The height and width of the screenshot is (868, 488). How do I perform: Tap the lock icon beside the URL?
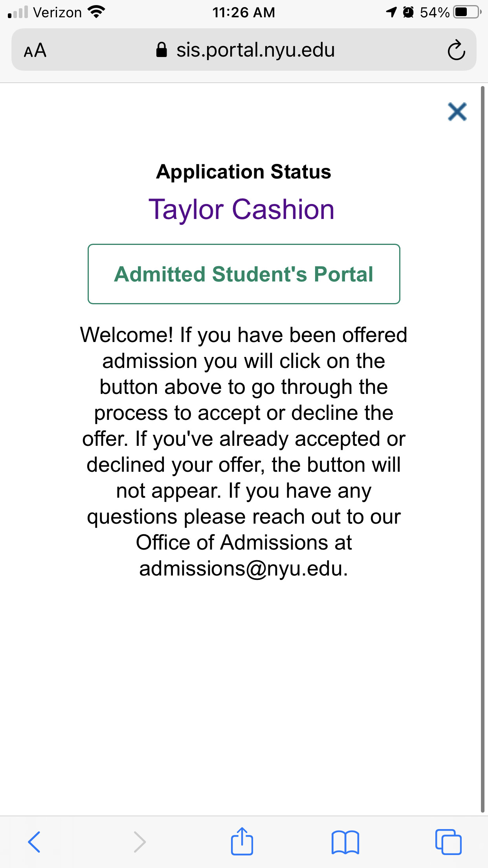(x=161, y=50)
